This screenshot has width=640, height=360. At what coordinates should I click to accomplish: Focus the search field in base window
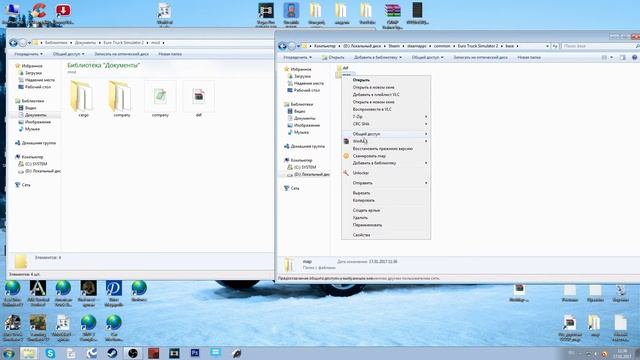point(597,46)
